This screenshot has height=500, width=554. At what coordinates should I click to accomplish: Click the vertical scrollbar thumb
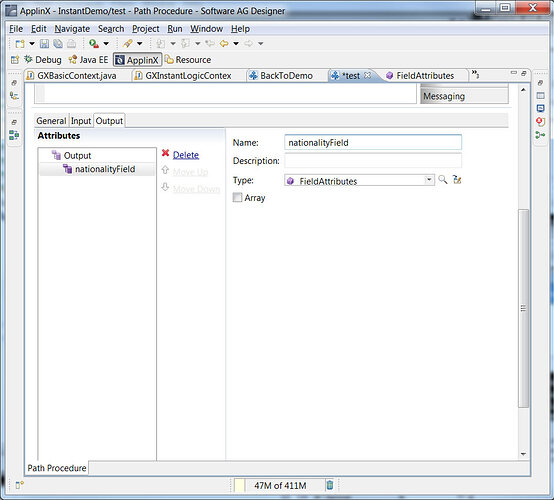click(x=523, y=308)
